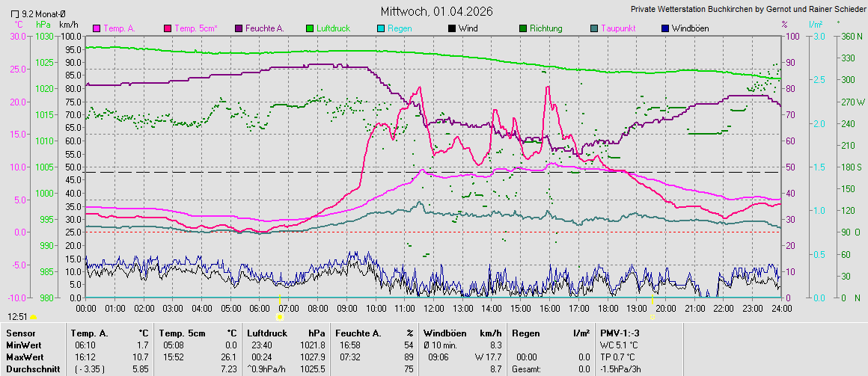Click the blue Windböen legend square
This screenshot has height=376, width=868.
click(664, 28)
